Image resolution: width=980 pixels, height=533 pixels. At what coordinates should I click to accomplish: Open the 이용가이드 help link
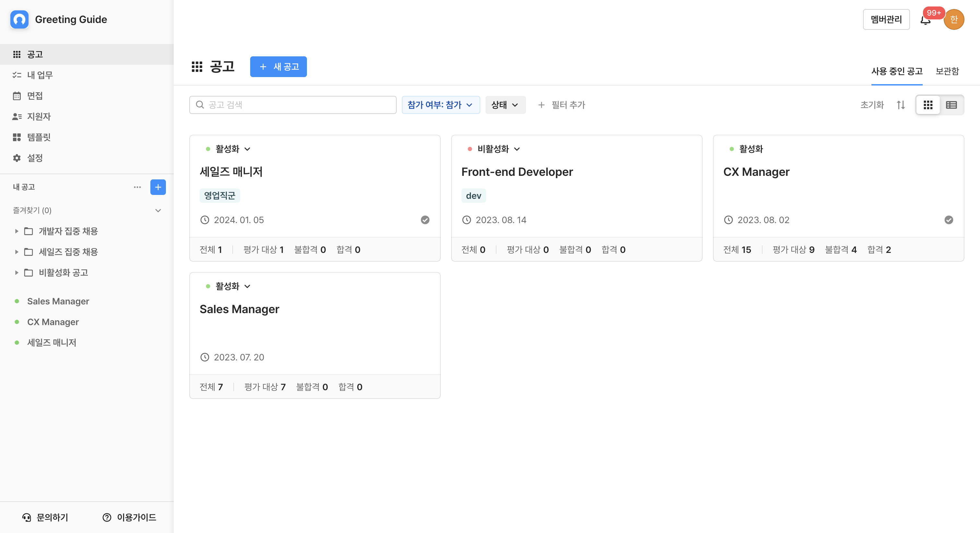pos(129,517)
